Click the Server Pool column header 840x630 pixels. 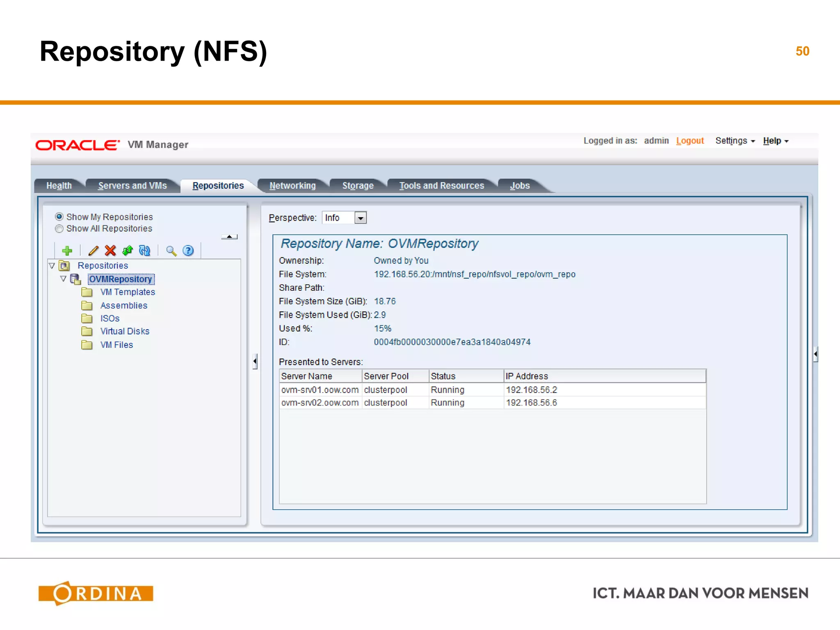tap(395, 376)
